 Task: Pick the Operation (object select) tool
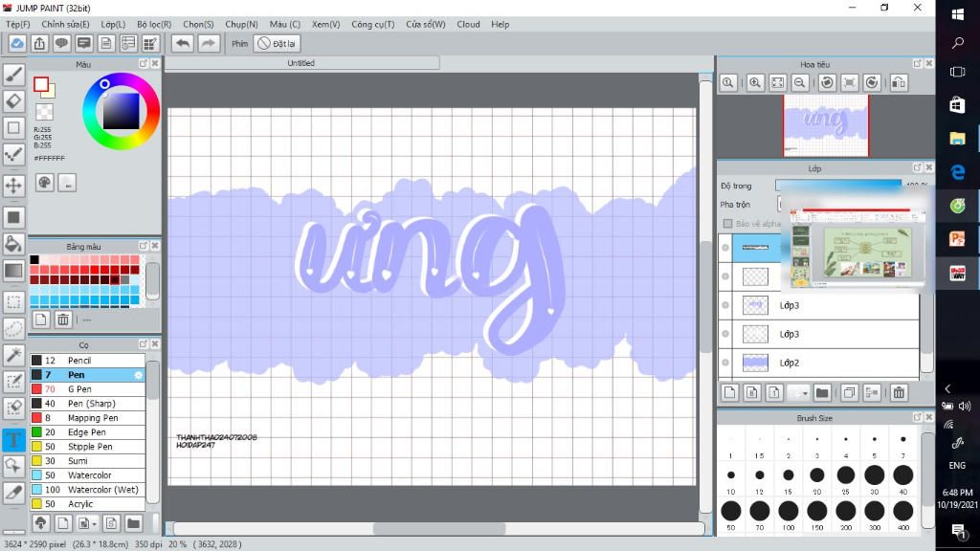[13, 466]
